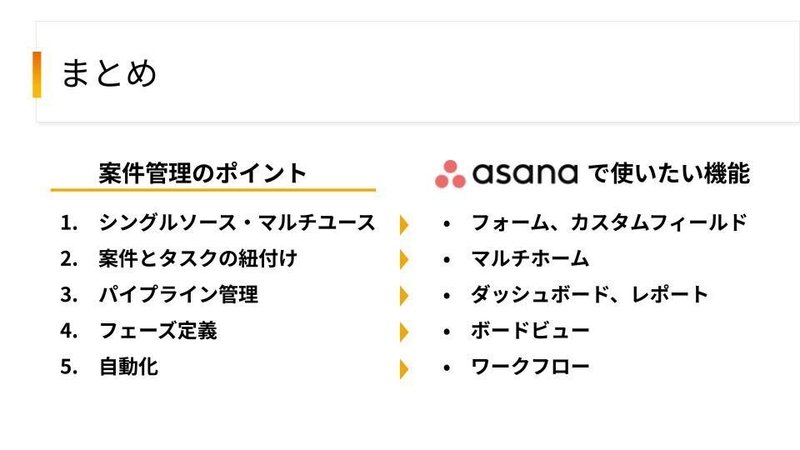
Task: Select list item フェーズ定義
Action: pos(158,331)
